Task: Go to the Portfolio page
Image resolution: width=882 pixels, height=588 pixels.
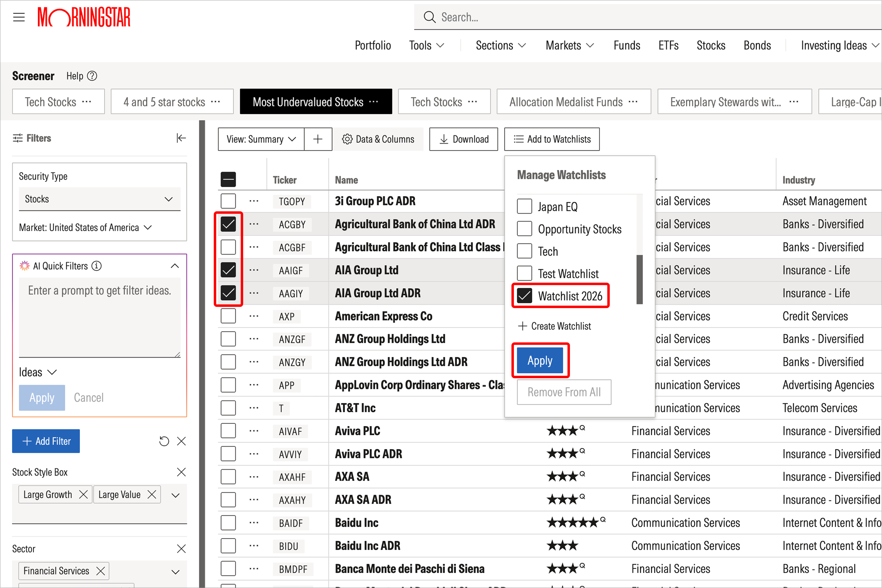Action: click(373, 45)
